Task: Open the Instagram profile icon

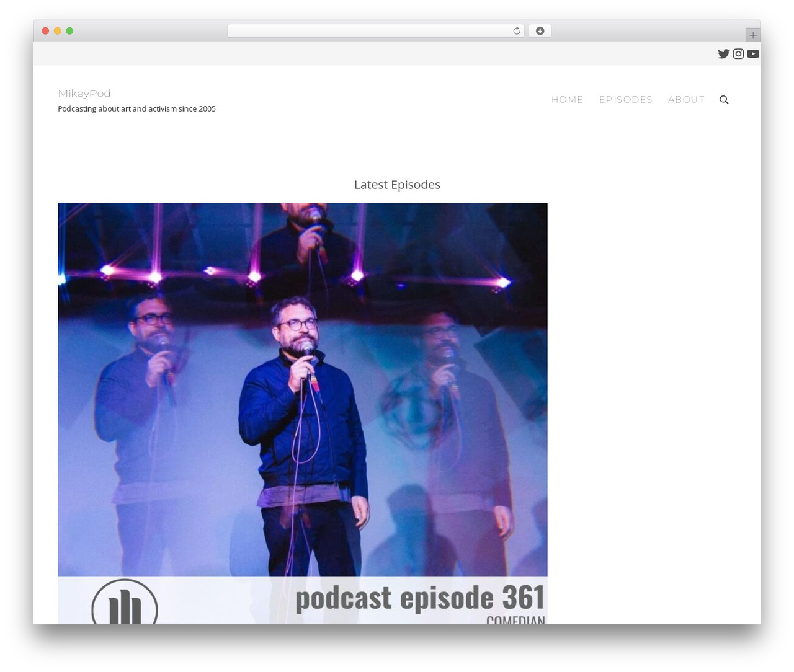Action: click(738, 54)
